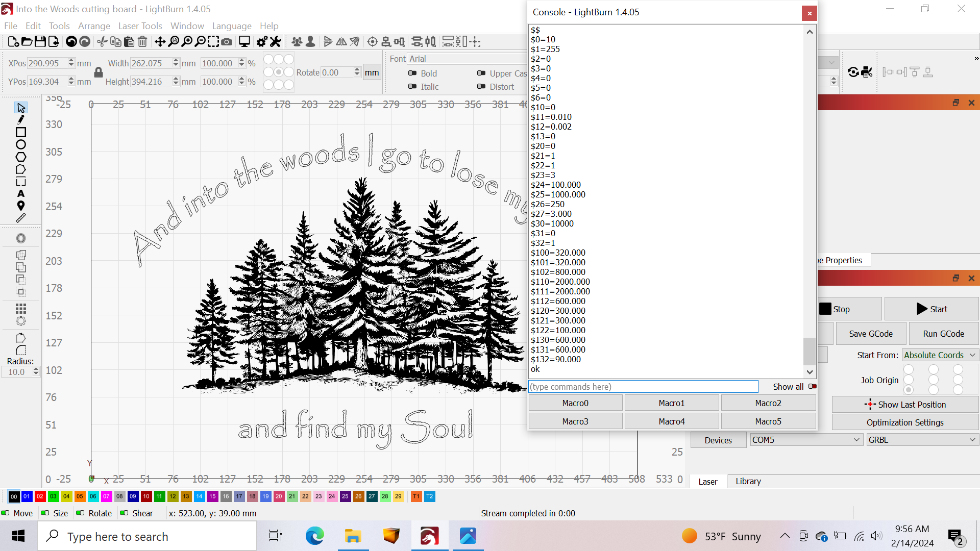Click the Group objects icon

[x=297, y=42]
